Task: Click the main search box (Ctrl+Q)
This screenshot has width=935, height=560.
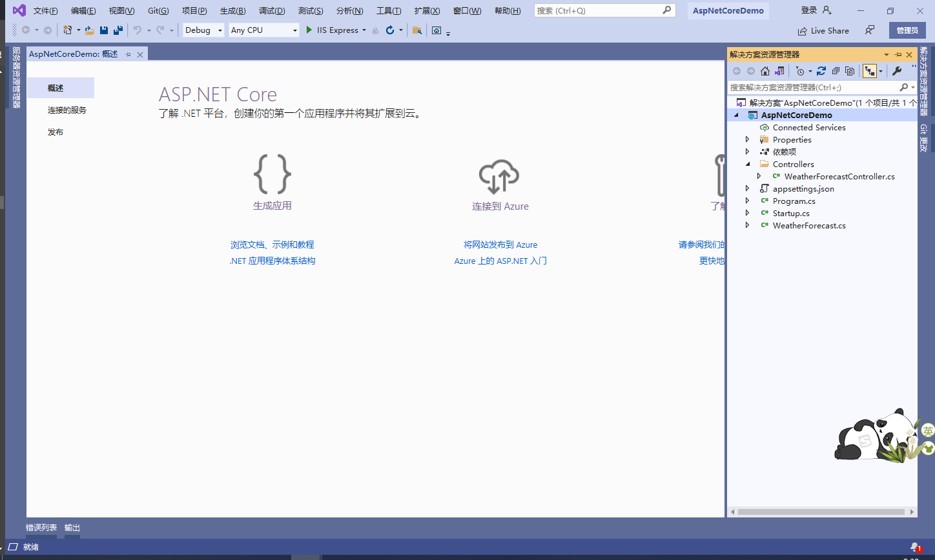Action: coord(604,10)
